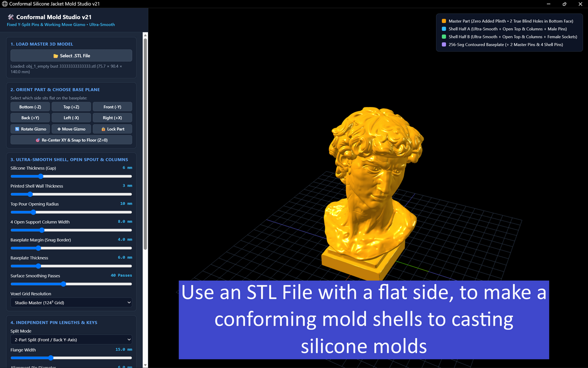Choose Top (+Z) base plane
588x368 pixels.
(x=71, y=106)
